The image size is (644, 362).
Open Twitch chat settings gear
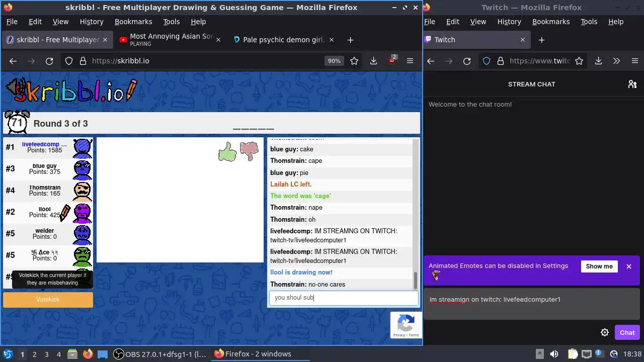click(x=605, y=332)
